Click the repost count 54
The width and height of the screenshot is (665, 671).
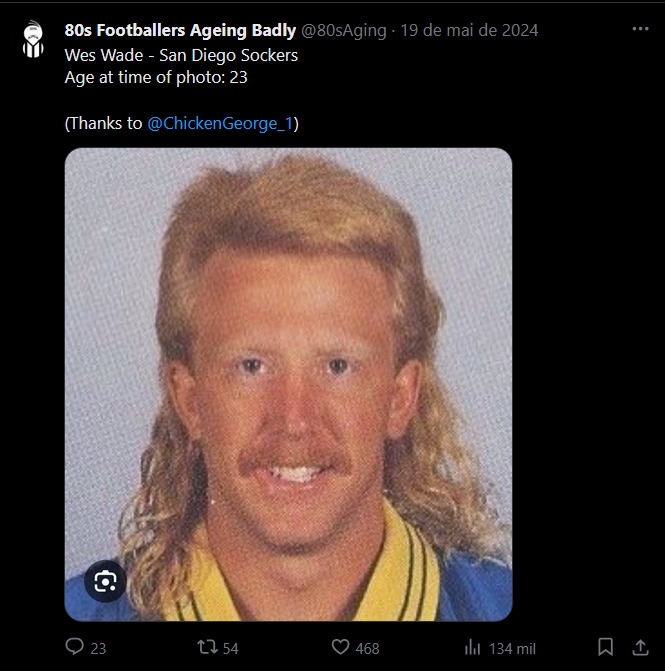[x=230, y=648]
